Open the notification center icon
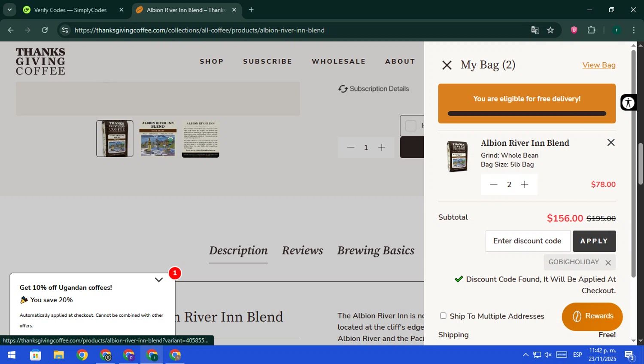Image resolution: width=644 pixels, height=364 pixels. 630,355
